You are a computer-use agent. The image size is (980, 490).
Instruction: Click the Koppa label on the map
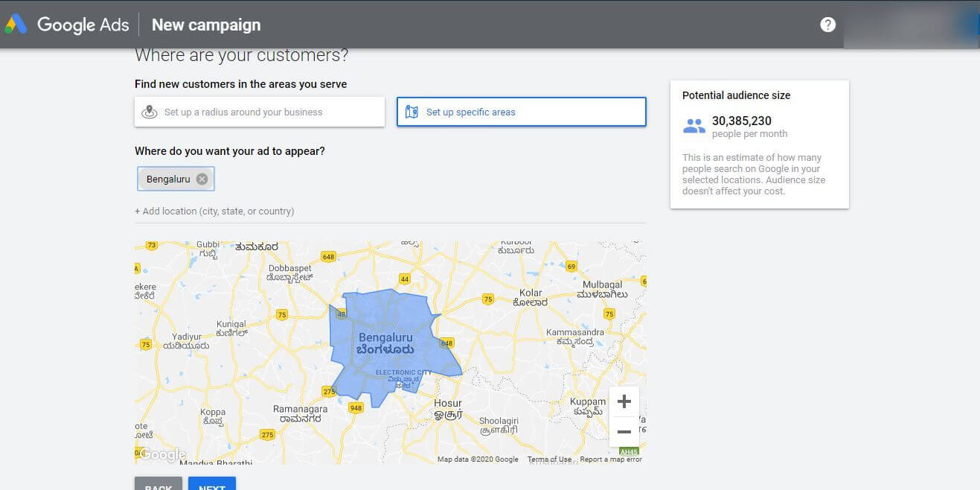(x=213, y=416)
